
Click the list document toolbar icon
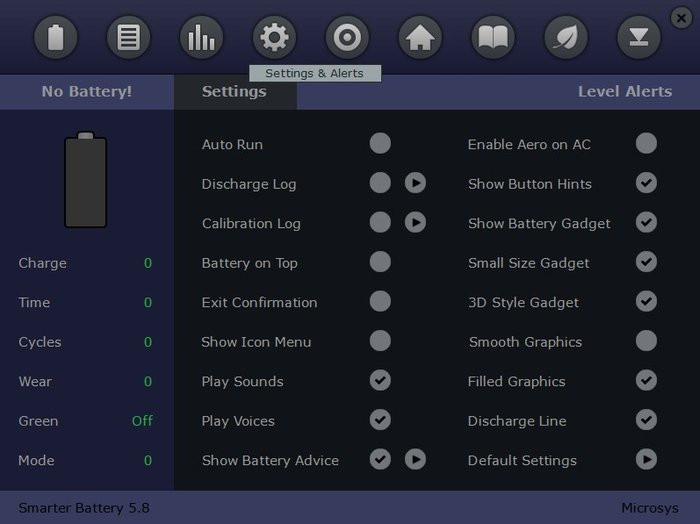[x=129, y=39]
